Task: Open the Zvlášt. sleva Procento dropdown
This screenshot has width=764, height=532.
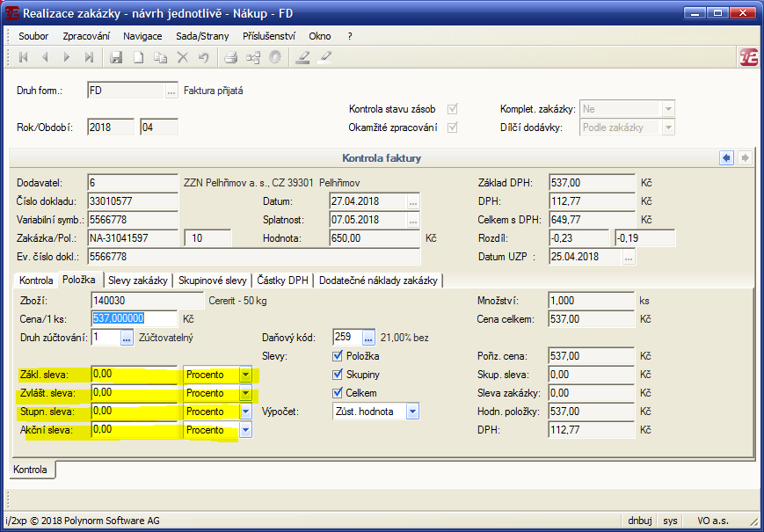Action: tap(245, 393)
